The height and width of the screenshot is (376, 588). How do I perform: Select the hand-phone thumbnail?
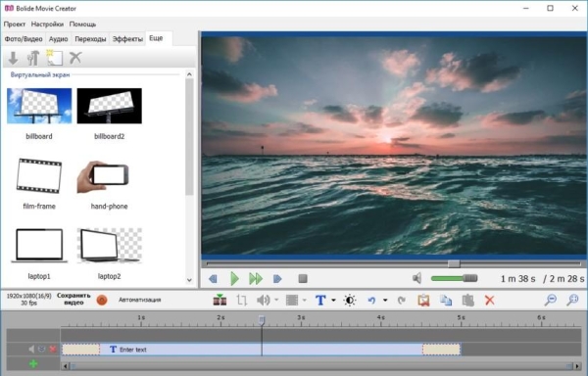(103, 177)
